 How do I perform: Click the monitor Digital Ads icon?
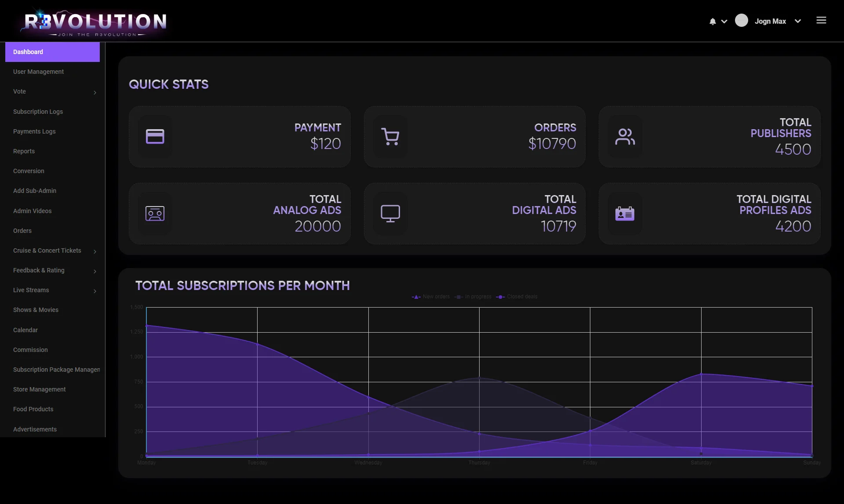tap(390, 214)
